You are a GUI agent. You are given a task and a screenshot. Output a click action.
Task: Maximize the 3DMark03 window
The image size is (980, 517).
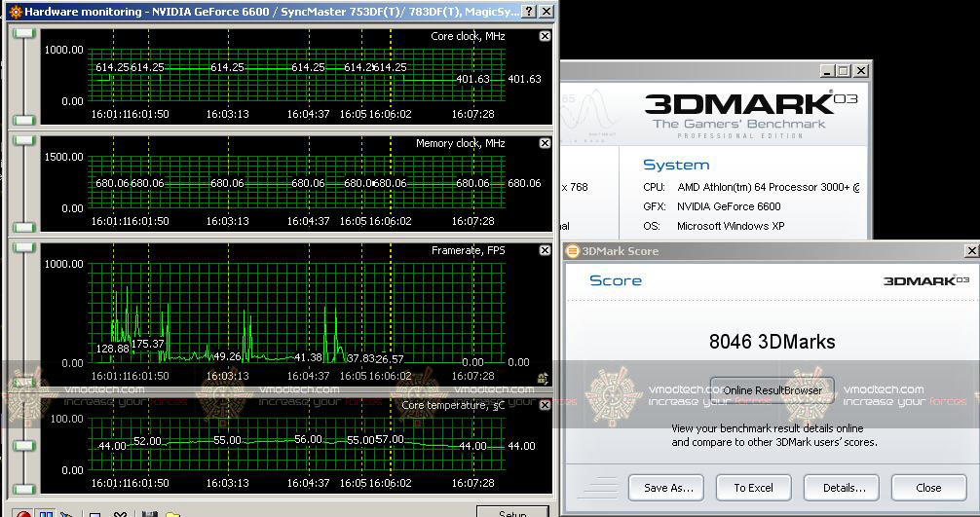[844, 70]
